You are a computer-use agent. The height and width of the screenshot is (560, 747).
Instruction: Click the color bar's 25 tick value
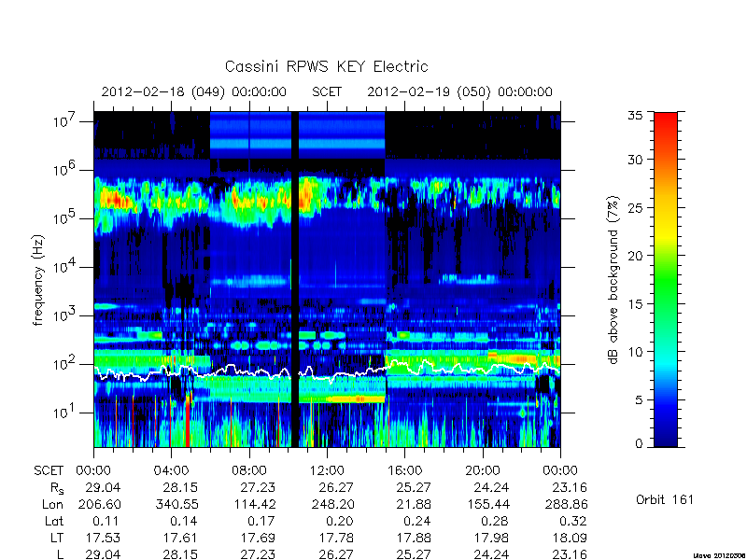point(635,207)
